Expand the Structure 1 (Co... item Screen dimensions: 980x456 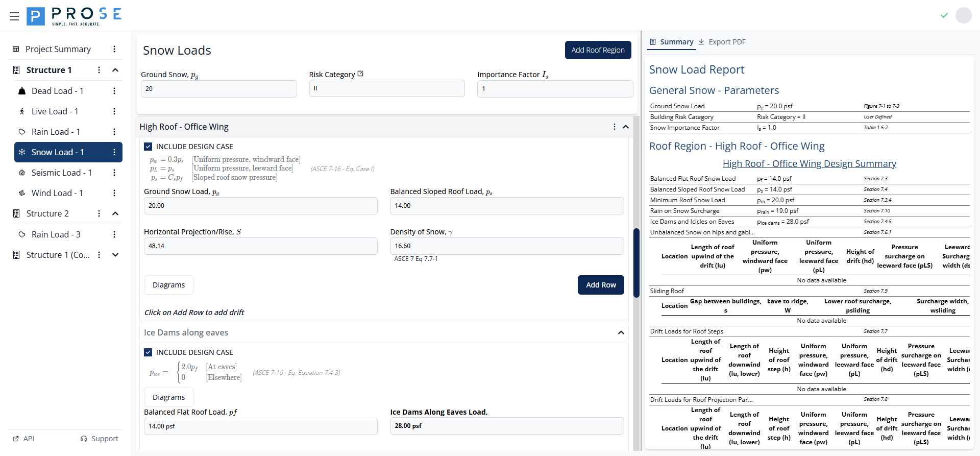(x=115, y=255)
